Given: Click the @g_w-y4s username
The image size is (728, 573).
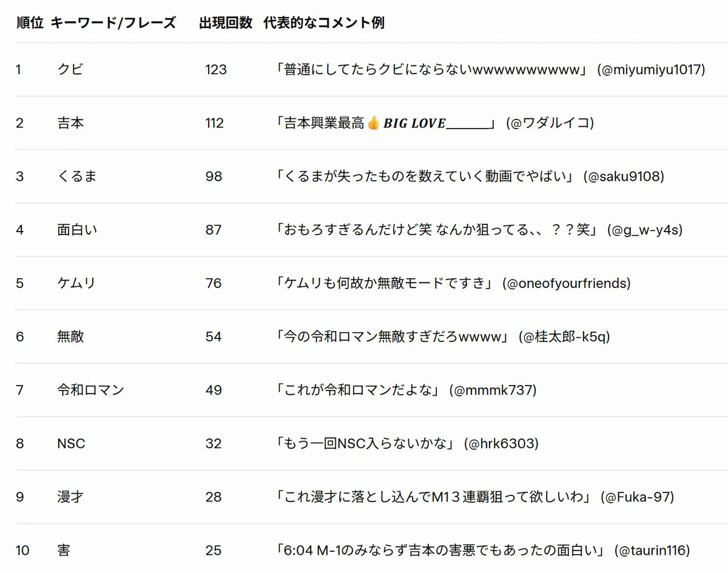Looking at the screenshot, I should pos(645,230).
